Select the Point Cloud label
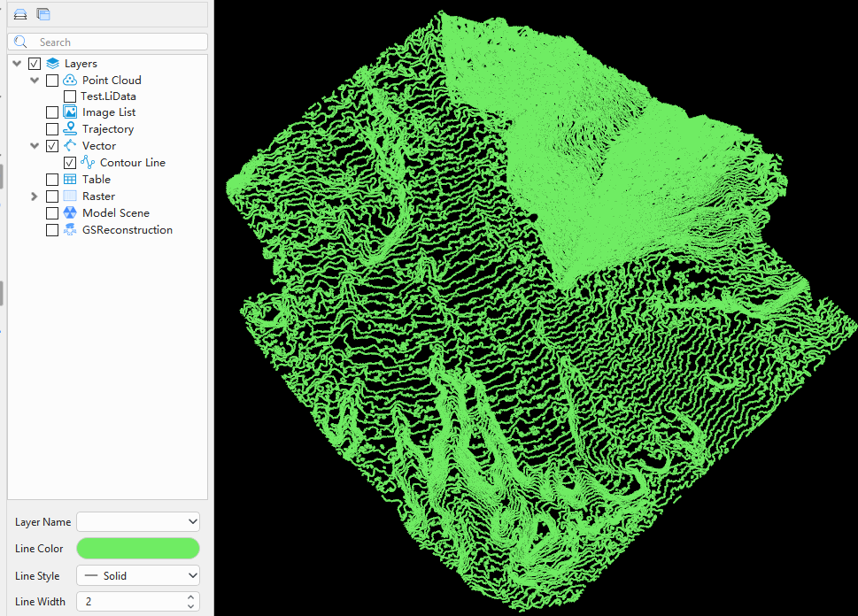Screen dimensions: 858x616 [x=112, y=80]
